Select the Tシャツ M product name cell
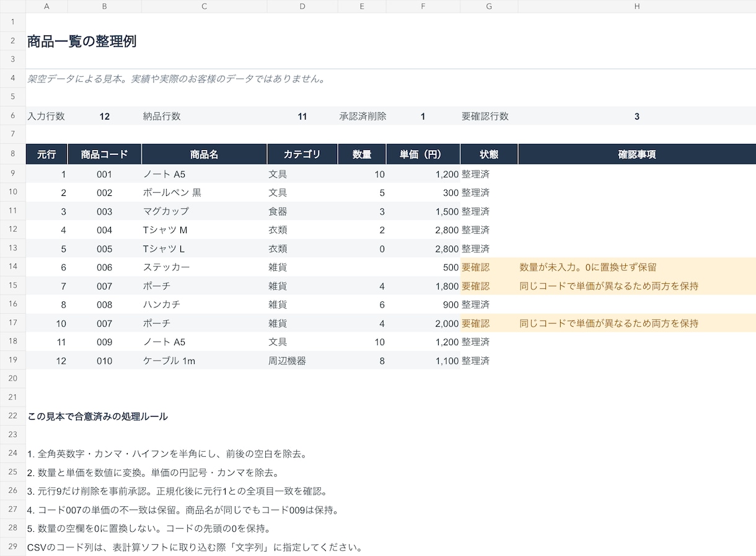756x556 pixels. pyautogui.click(x=204, y=230)
